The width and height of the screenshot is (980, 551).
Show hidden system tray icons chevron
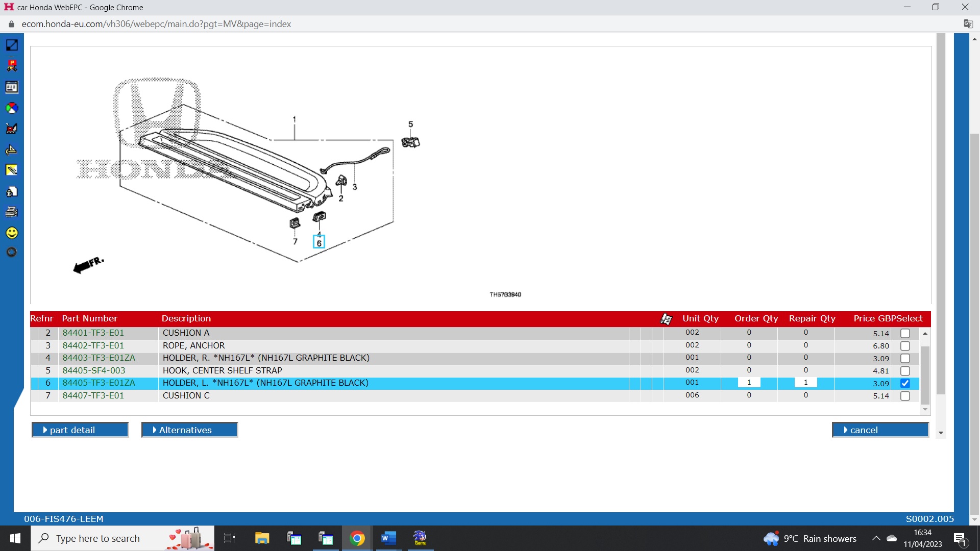point(876,539)
